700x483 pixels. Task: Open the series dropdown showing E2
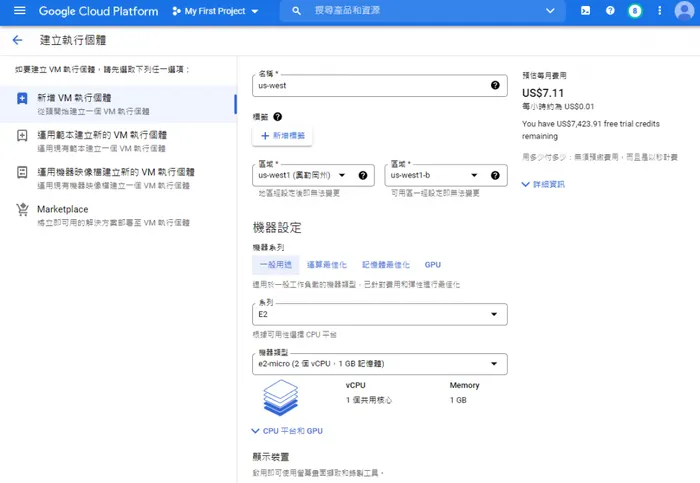(x=380, y=314)
